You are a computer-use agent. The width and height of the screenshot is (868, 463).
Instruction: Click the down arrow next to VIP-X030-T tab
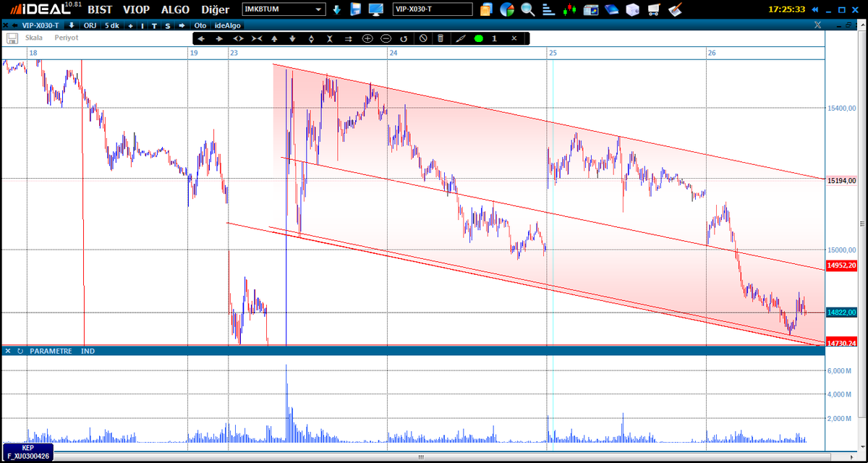tap(72, 25)
